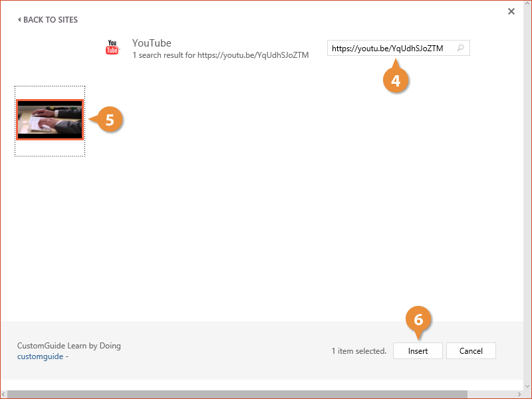The height and width of the screenshot is (399, 532).
Task: Click the orange step 6 callout badge
Action: pos(418,319)
